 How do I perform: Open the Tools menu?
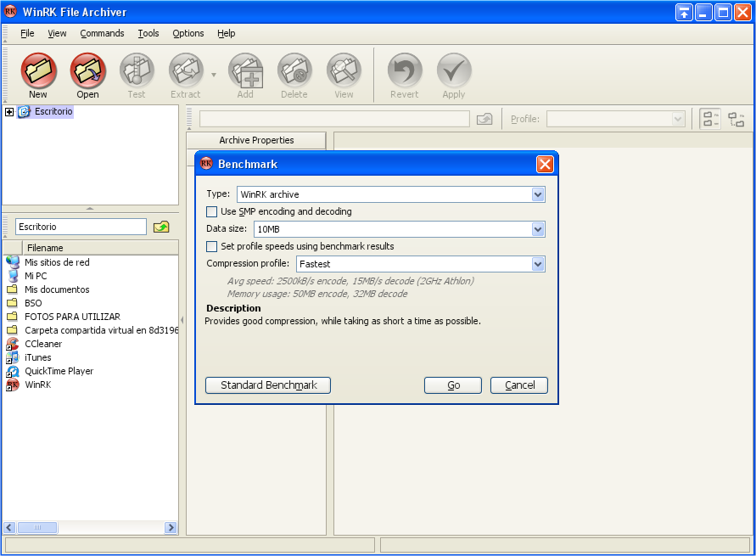pyautogui.click(x=148, y=33)
